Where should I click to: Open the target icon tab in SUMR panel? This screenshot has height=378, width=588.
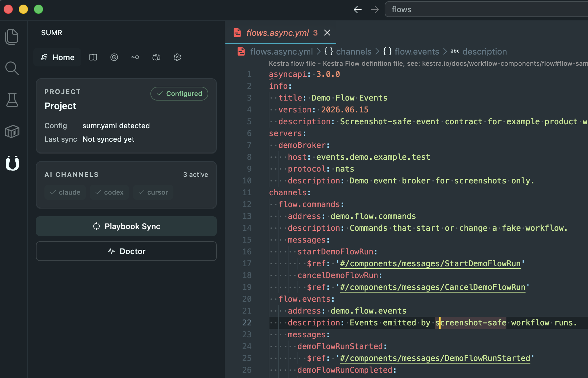pos(114,57)
